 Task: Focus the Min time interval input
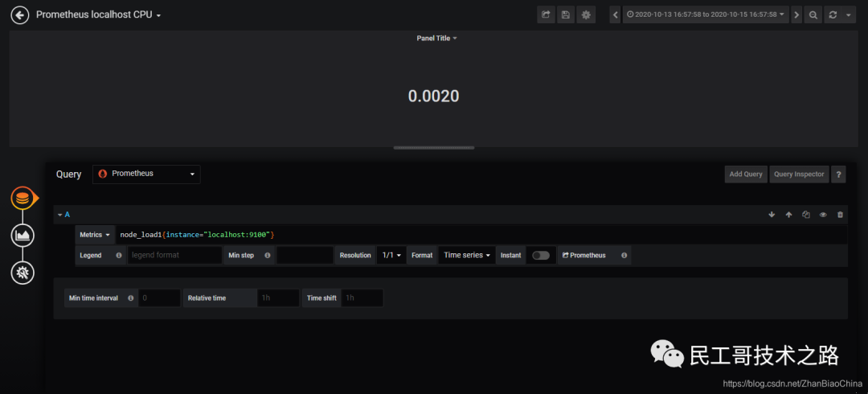(159, 298)
